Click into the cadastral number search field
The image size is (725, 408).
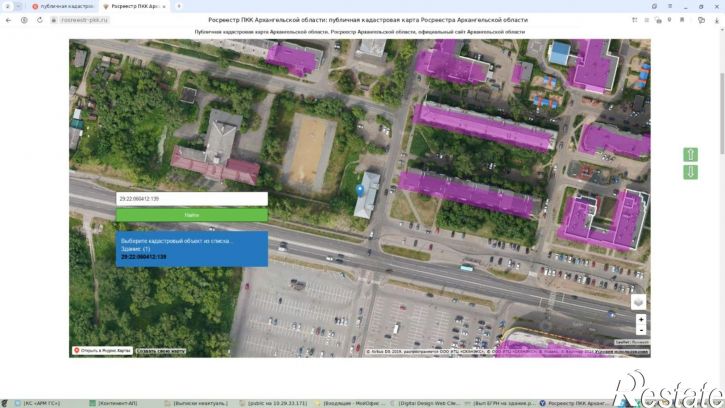pyautogui.click(x=192, y=198)
